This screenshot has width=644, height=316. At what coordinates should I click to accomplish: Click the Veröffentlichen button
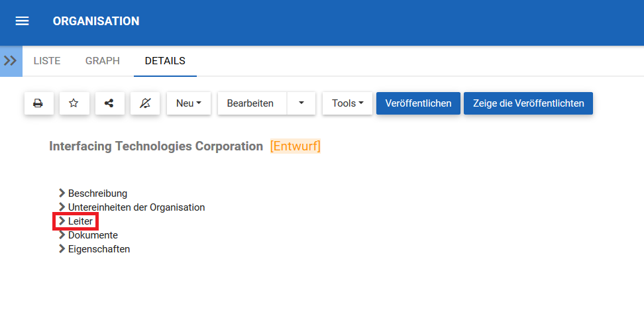point(418,103)
